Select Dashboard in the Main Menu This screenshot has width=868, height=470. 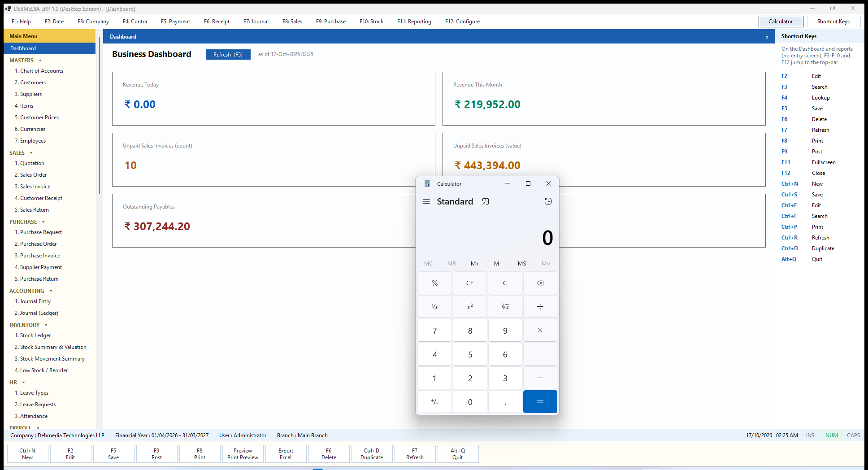[49, 48]
